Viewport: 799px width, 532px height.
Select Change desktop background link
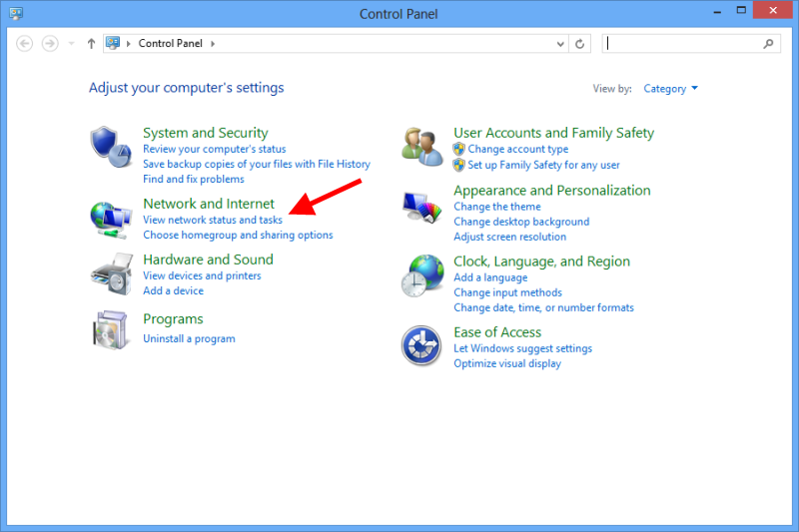(x=521, y=222)
